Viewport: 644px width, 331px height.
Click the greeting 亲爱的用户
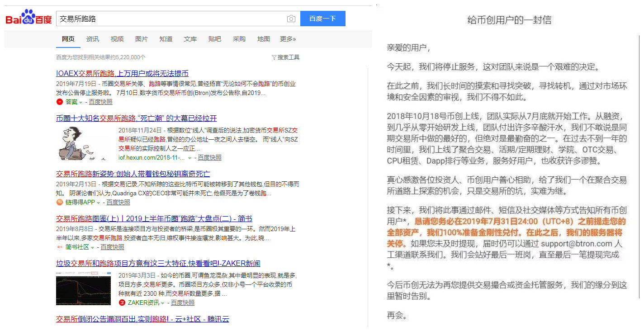click(x=408, y=48)
